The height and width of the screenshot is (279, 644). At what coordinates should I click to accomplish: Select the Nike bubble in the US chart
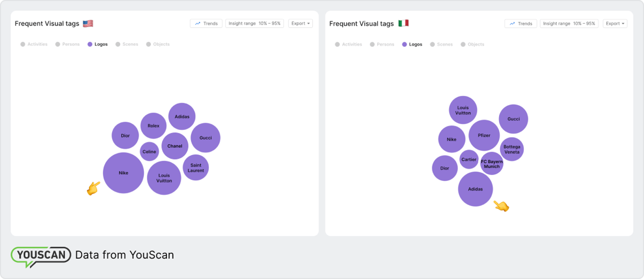(123, 173)
